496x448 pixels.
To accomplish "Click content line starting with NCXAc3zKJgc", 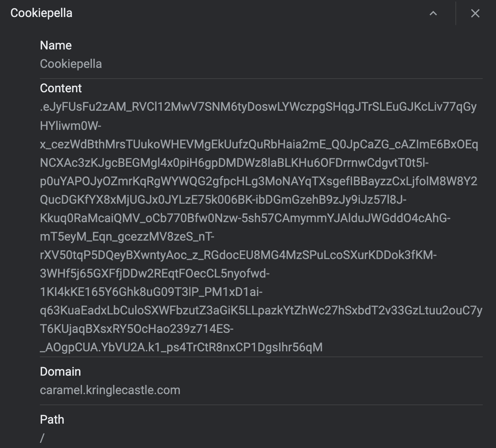I will [234, 163].
